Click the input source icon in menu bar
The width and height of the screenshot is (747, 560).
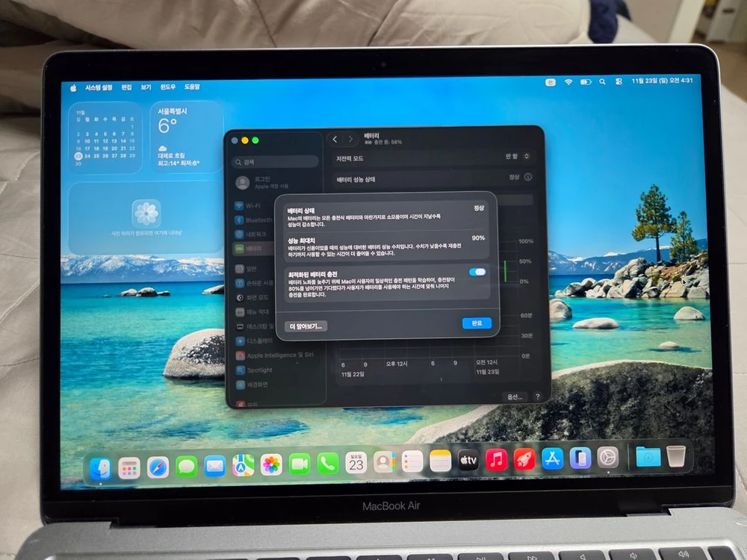pyautogui.click(x=551, y=82)
